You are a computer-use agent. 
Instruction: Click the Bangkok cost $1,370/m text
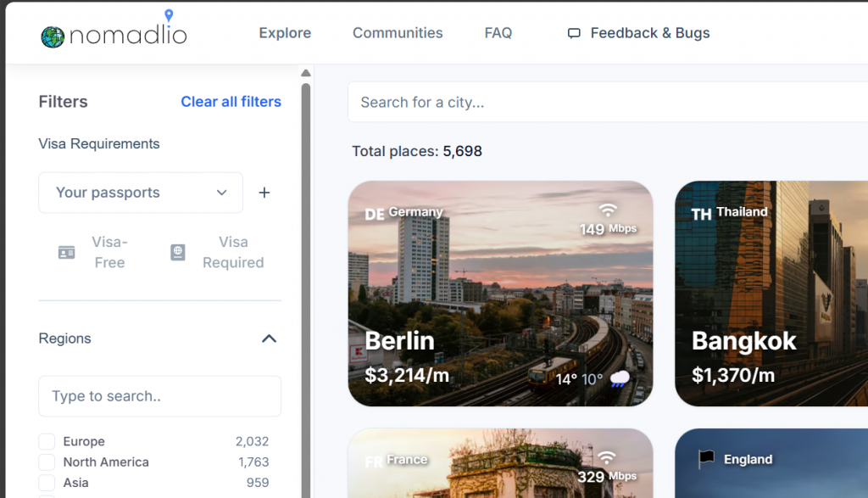coord(733,376)
